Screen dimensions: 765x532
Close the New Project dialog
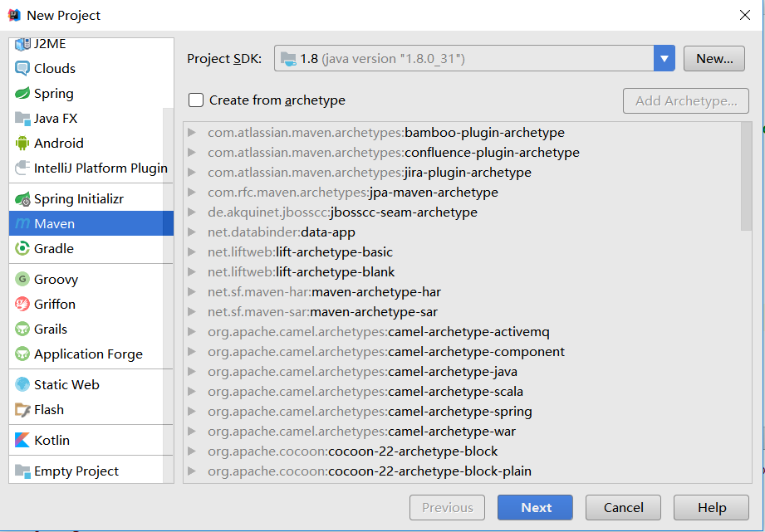coord(744,15)
